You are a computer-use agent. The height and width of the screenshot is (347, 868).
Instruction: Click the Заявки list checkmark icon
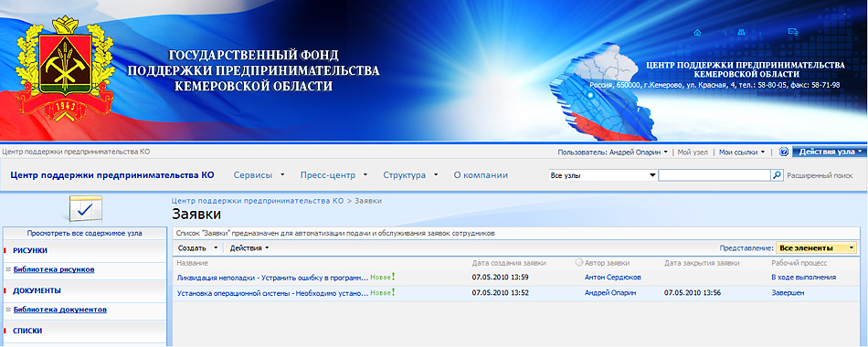pos(85,209)
